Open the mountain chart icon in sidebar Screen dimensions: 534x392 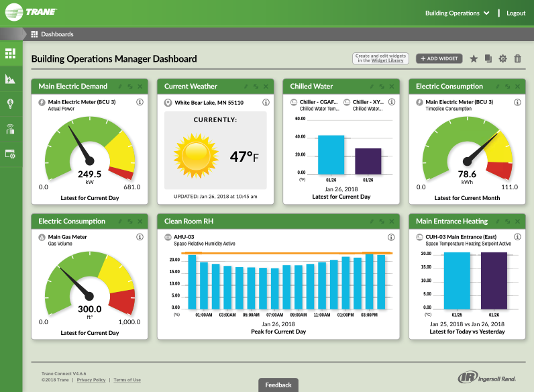11,79
